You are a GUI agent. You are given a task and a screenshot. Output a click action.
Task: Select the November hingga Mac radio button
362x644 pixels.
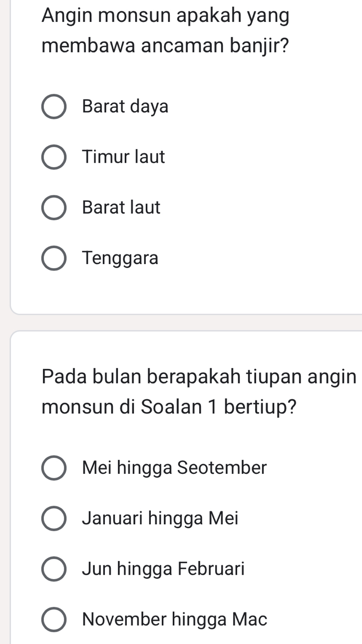coord(53,620)
